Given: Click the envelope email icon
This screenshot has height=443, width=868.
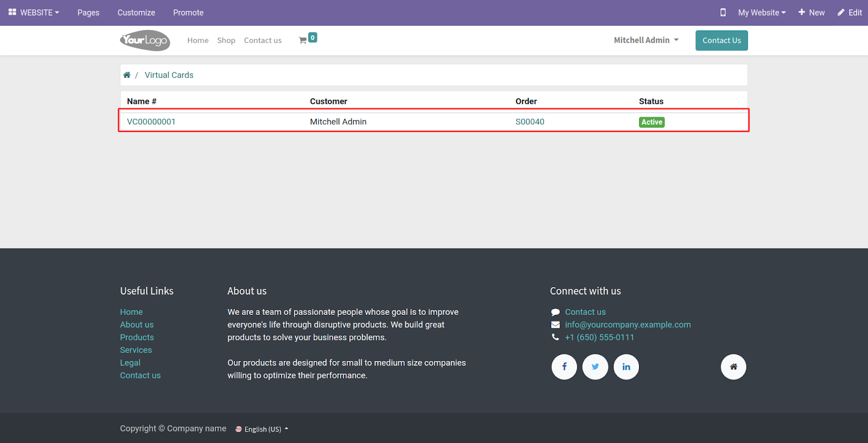Looking at the screenshot, I should pos(555,325).
